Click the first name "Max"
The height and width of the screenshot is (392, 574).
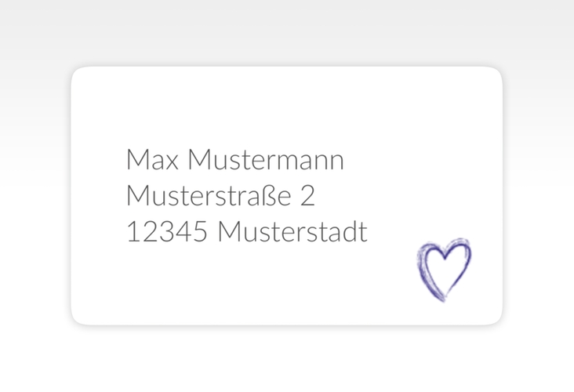pyautogui.click(x=152, y=160)
